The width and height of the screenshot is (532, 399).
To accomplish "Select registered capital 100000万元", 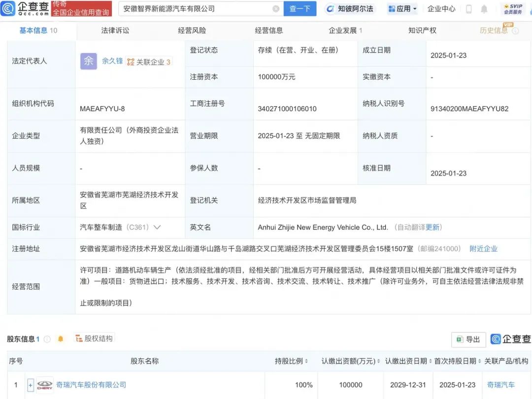I will coord(276,77).
